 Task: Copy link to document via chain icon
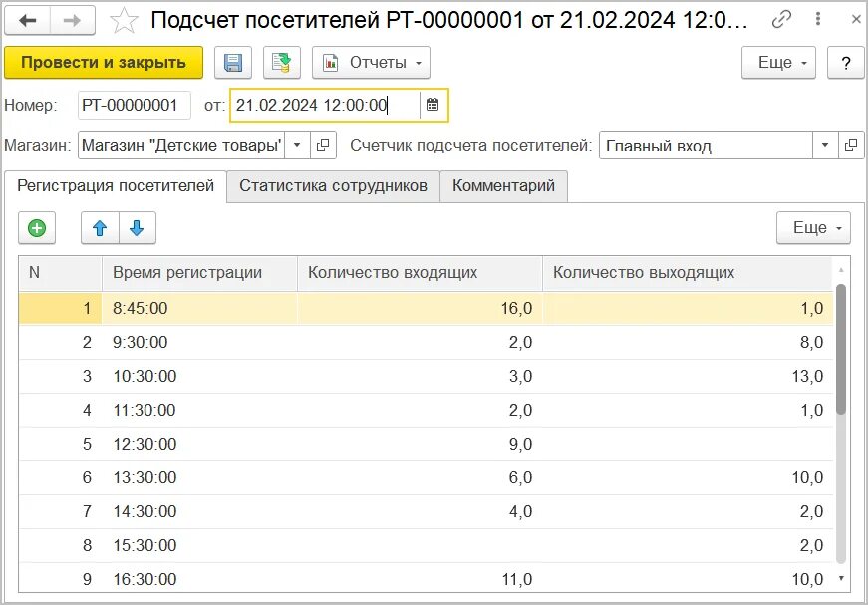[781, 19]
